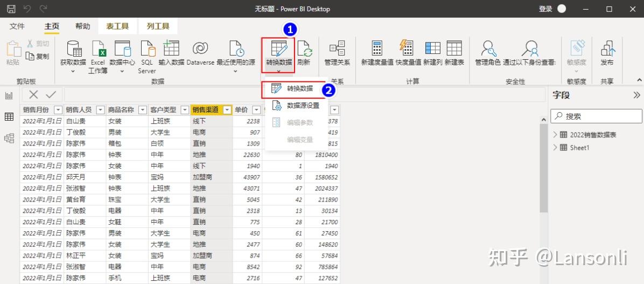Click the 字段 pane scroll-up arrow
The height and width of the screenshot is (284, 644).
543,120
